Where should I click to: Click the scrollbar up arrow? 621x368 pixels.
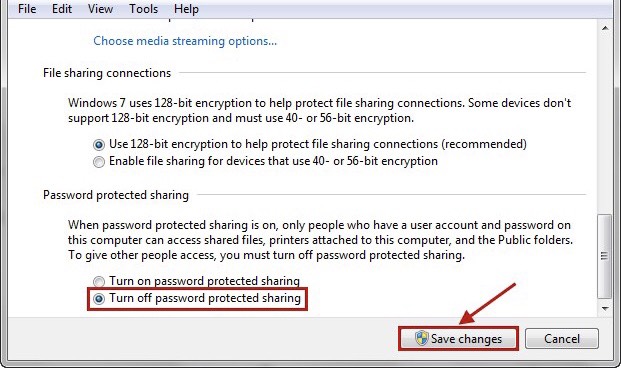pyautogui.click(x=605, y=28)
